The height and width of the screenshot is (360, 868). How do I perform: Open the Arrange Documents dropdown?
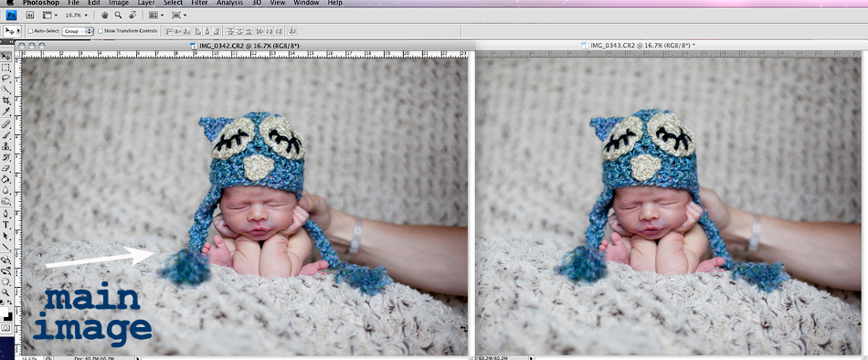tap(156, 15)
